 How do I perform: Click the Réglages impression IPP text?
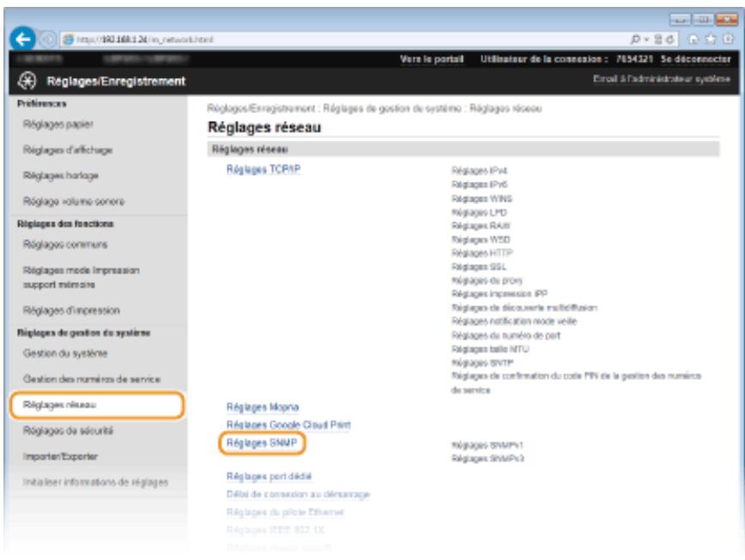(500, 294)
